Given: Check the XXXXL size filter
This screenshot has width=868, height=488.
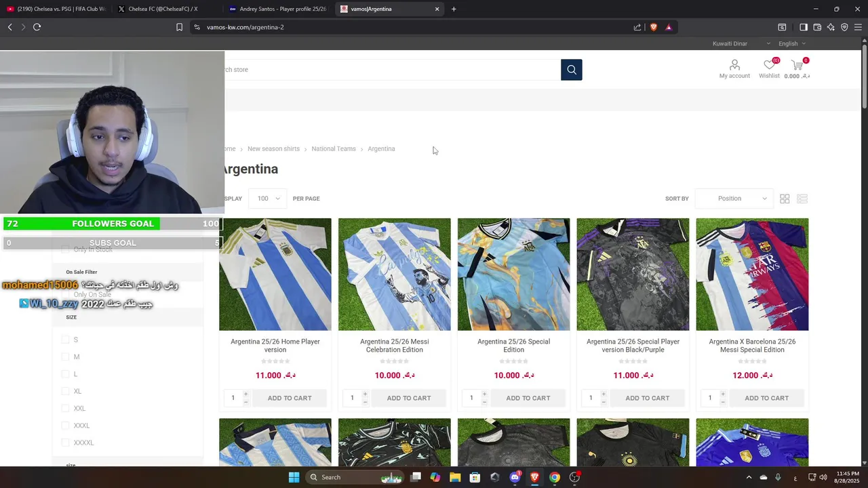Looking at the screenshot, I should [66, 443].
